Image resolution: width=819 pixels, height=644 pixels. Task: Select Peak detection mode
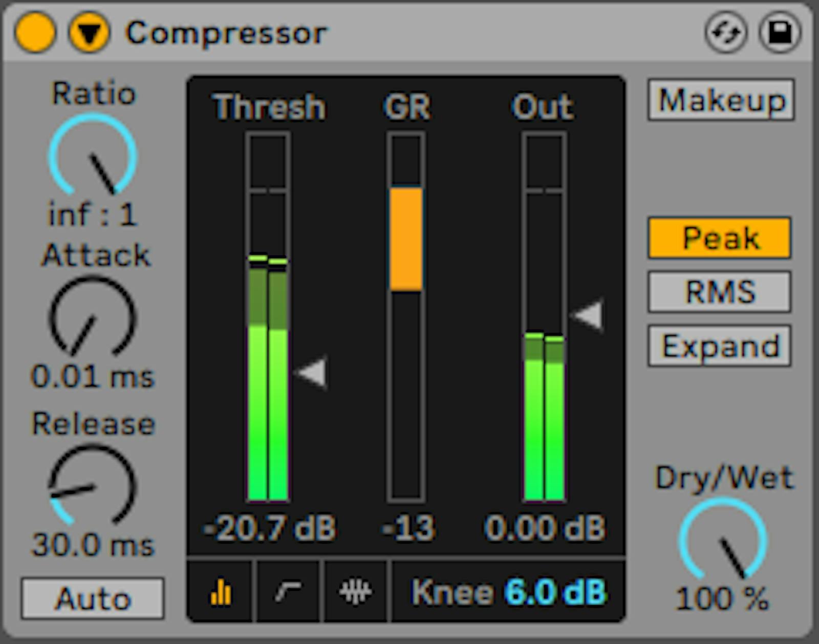tap(720, 238)
